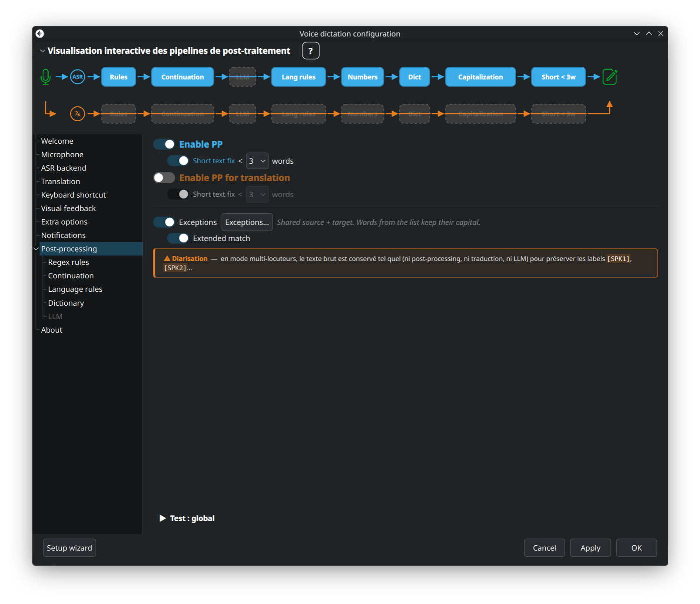Confirm with the OK button
700x604 pixels.
tap(637, 548)
